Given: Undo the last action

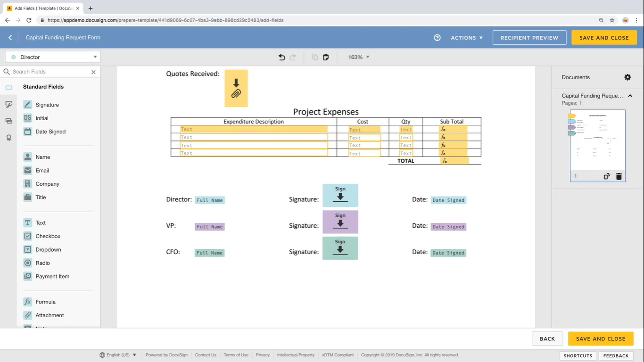Looking at the screenshot, I should [x=282, y=57].
